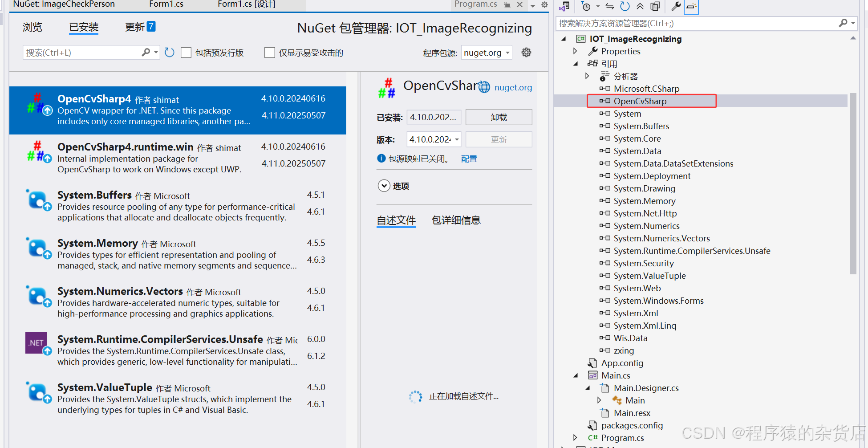Open the package details info tab
The image size is (868, 448).
point(456,220)
